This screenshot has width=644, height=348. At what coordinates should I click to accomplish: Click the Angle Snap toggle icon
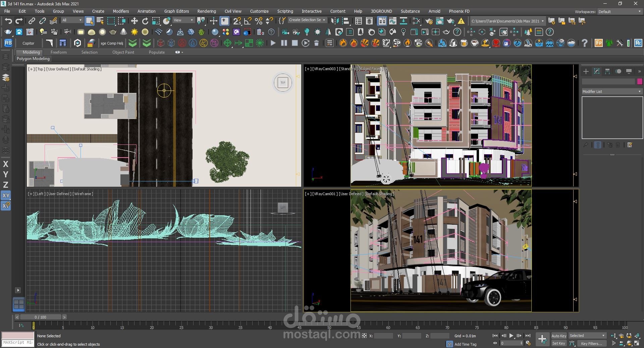(x=248, y=21)
